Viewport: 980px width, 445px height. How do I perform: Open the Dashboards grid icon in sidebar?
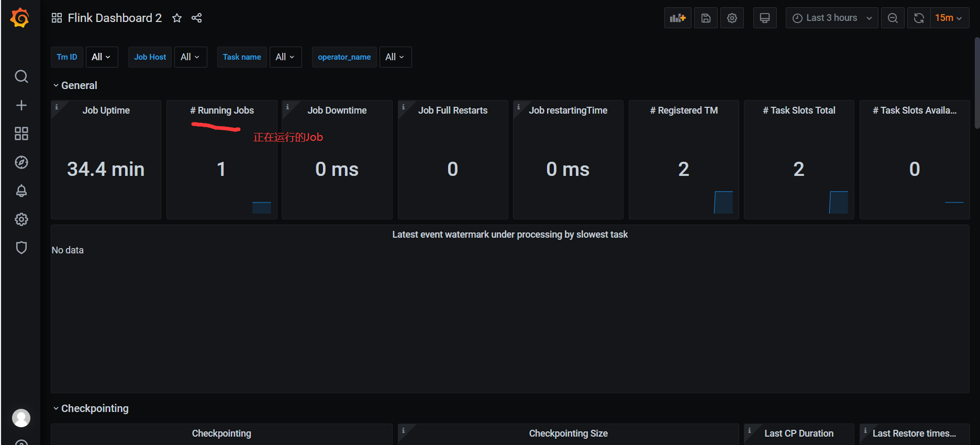pos(21,133)
